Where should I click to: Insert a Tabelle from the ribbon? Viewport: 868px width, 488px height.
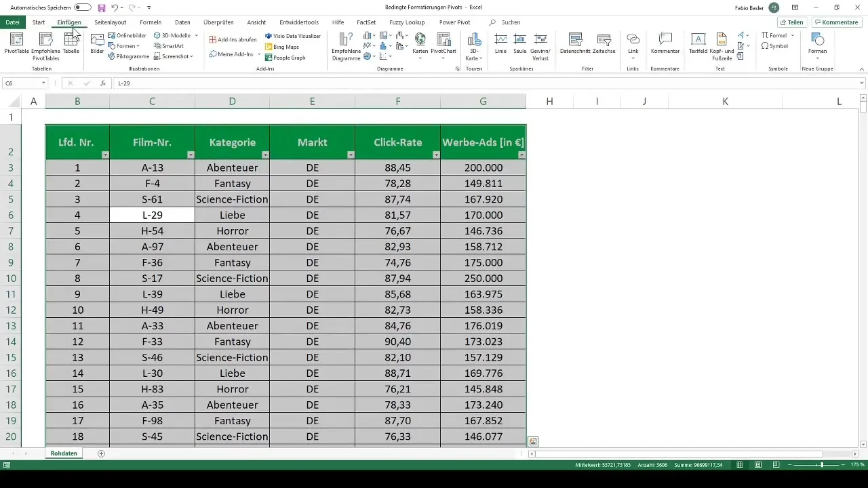click(x=71, y=43)
